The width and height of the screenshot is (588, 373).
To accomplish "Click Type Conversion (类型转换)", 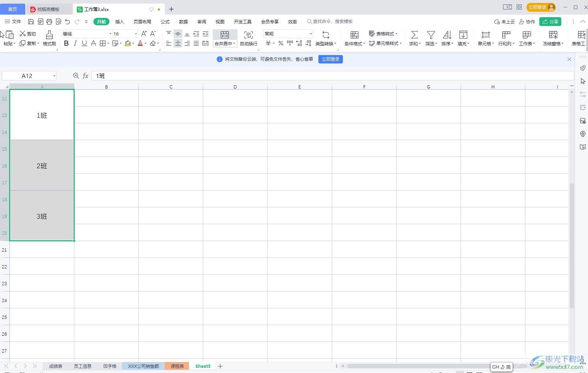I will (x=325, y=38).
